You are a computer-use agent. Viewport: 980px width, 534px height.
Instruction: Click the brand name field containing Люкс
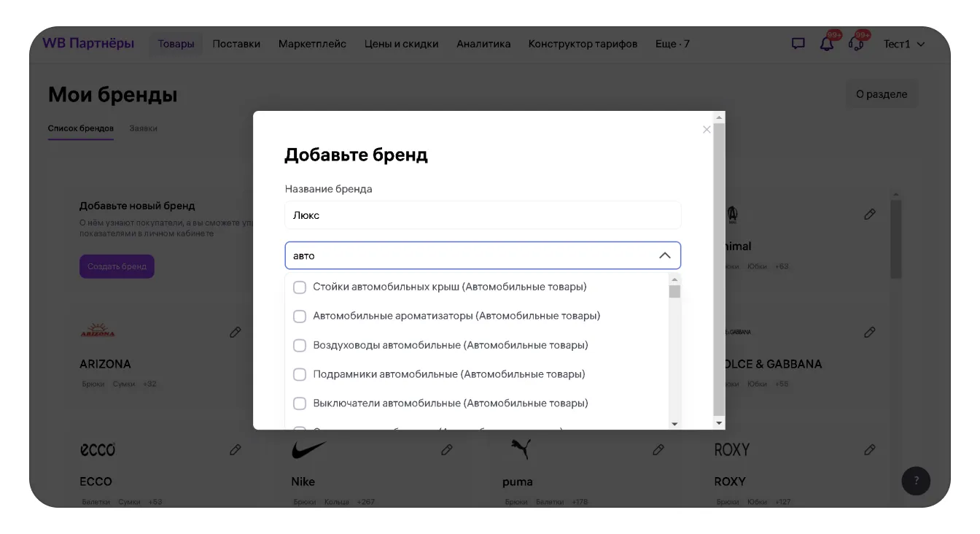coord(482,215)
